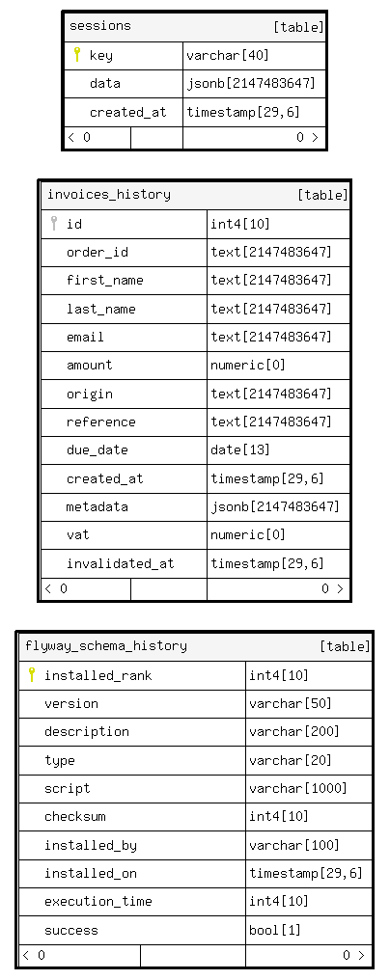Image resolution: width=390 pixels, height=980 pixels.
Task: Click the sessions table left arrow counter
Action: tap(79, 138)
